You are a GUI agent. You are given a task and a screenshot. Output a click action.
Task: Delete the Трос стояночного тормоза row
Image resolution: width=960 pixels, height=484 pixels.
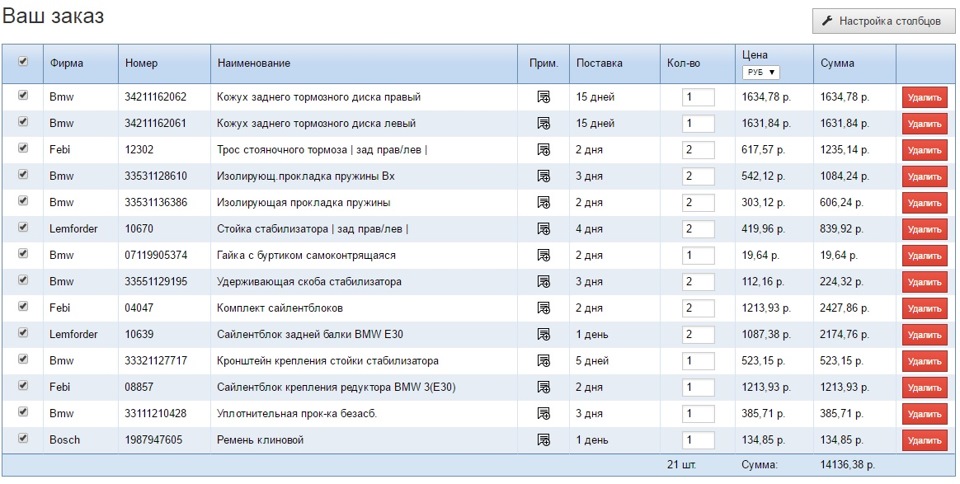click(x=924, y=150)
